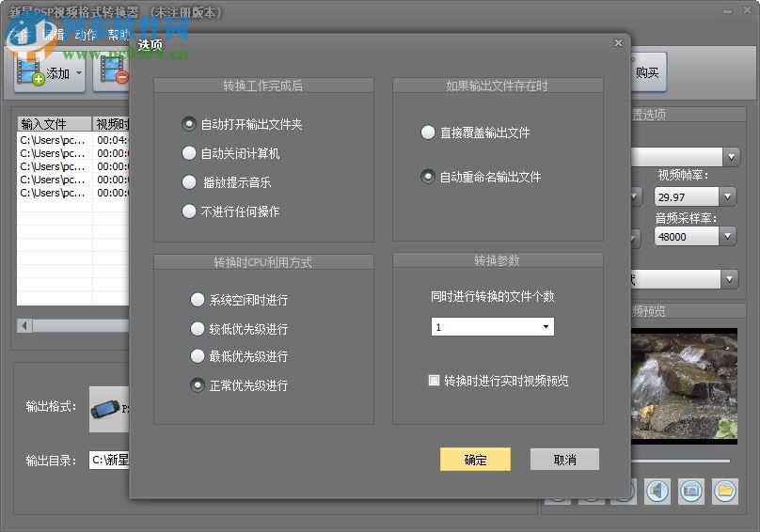Open the 动作 menu
760x532 pixels.
tap(86, 35)
